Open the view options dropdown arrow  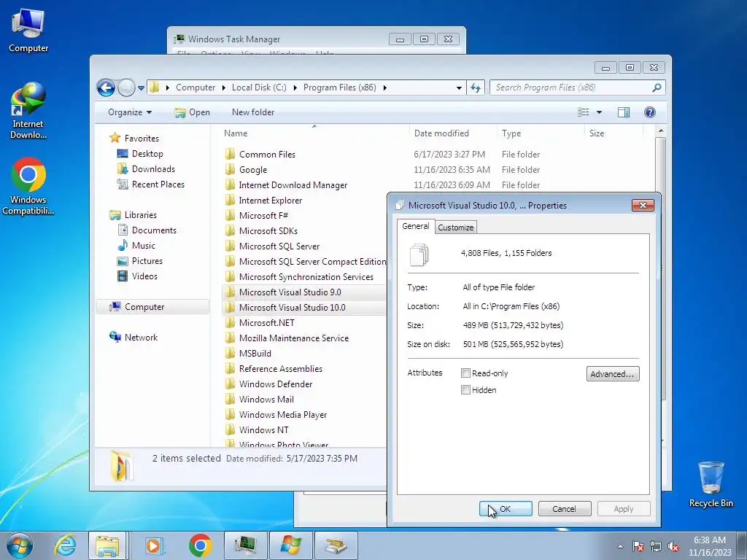(x=599, y=112)
